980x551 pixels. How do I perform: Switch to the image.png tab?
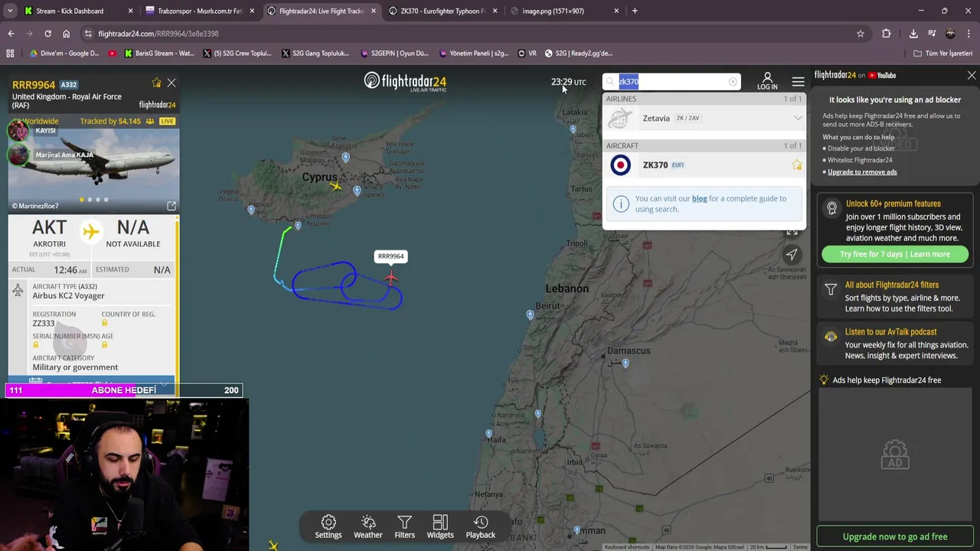point(563,11)
